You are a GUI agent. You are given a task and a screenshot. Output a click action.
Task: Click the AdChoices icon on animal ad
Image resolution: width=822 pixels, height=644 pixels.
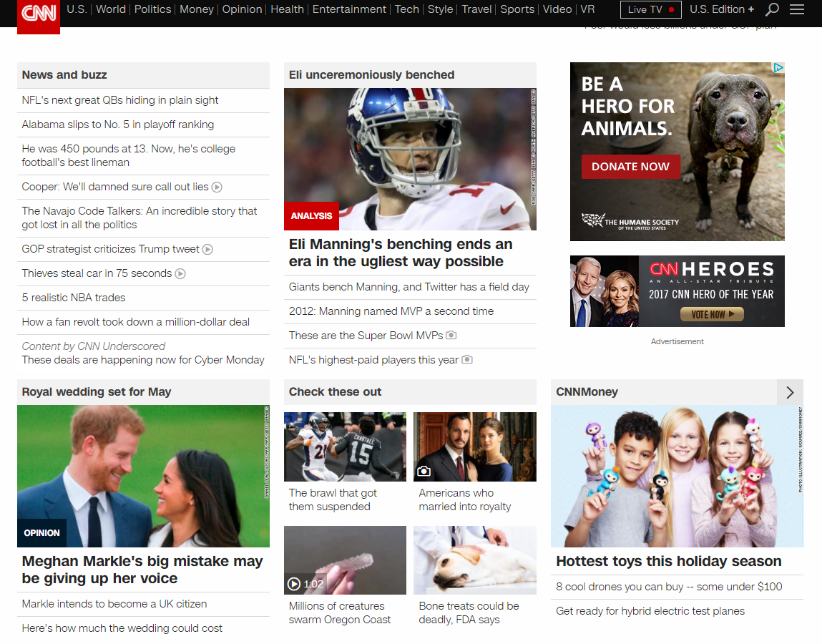point(778,67)
